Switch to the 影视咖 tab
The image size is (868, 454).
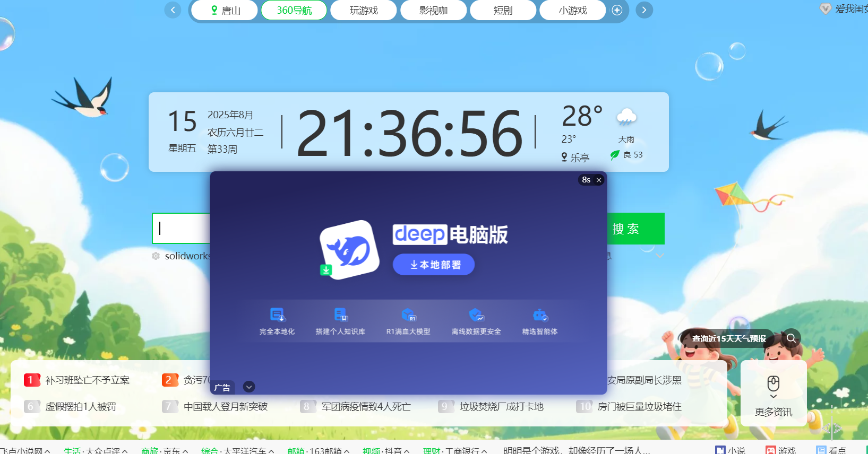[433, 10]
